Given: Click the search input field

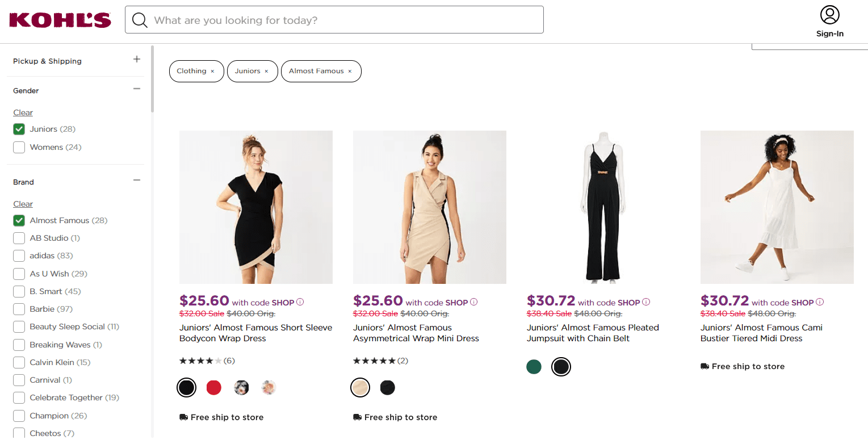Looking at the screenshot, I should pyautogui.click(x=346, y=20).
